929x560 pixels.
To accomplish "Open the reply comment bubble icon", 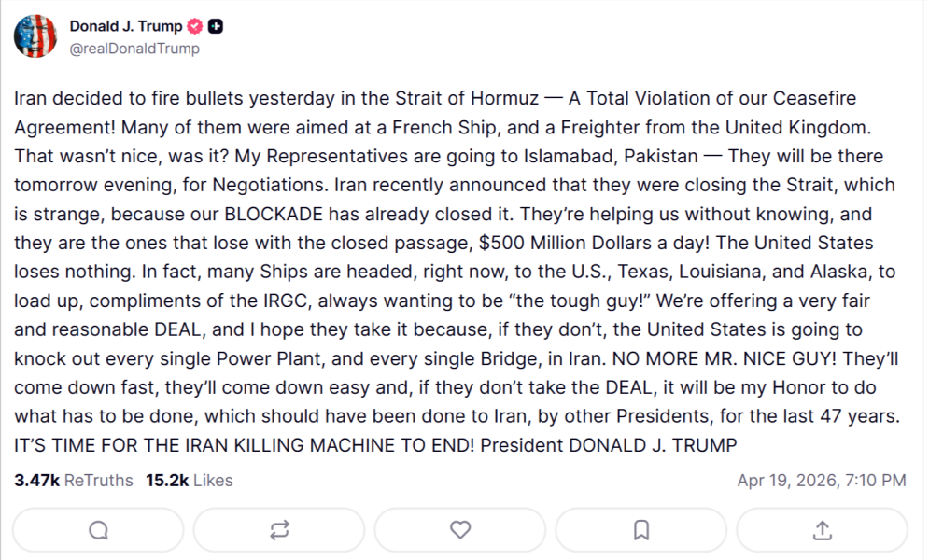I will coord(98,530).
